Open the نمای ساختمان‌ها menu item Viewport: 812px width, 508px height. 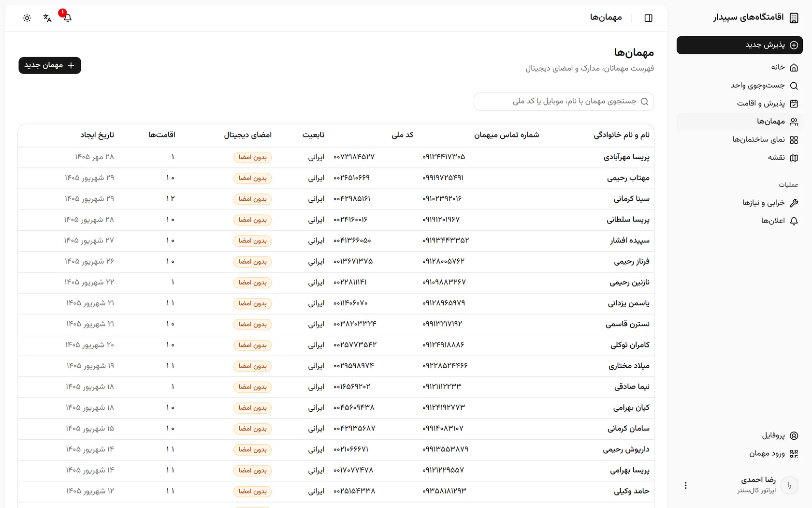click(x=739, y=140)
